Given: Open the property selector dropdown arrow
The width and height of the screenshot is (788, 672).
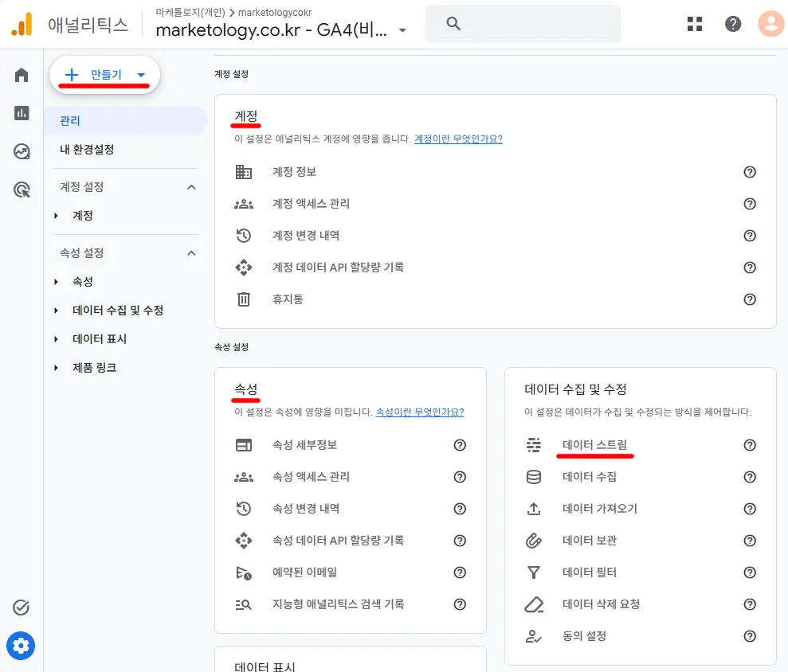Looking at the screenshot, I should [x=402, y=30].
